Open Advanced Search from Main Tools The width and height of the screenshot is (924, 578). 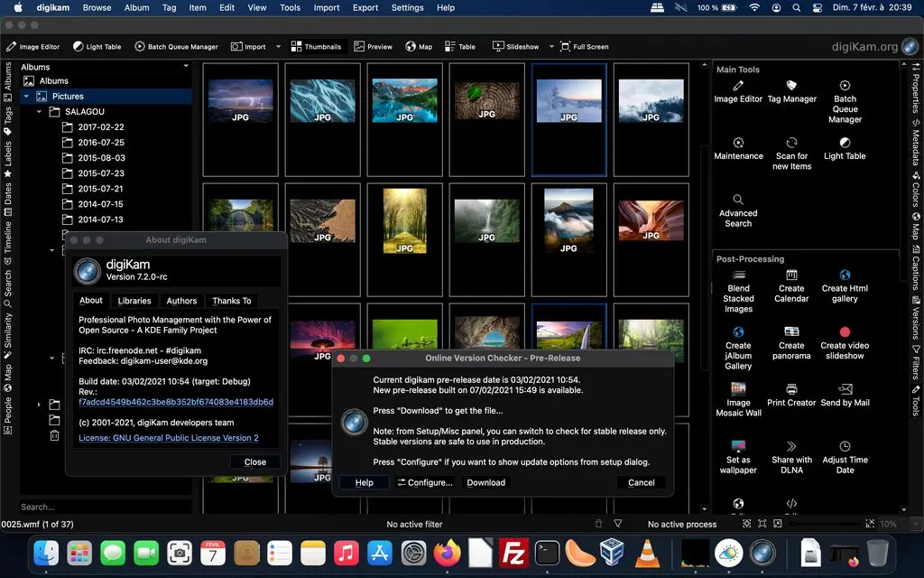[738, 209]
